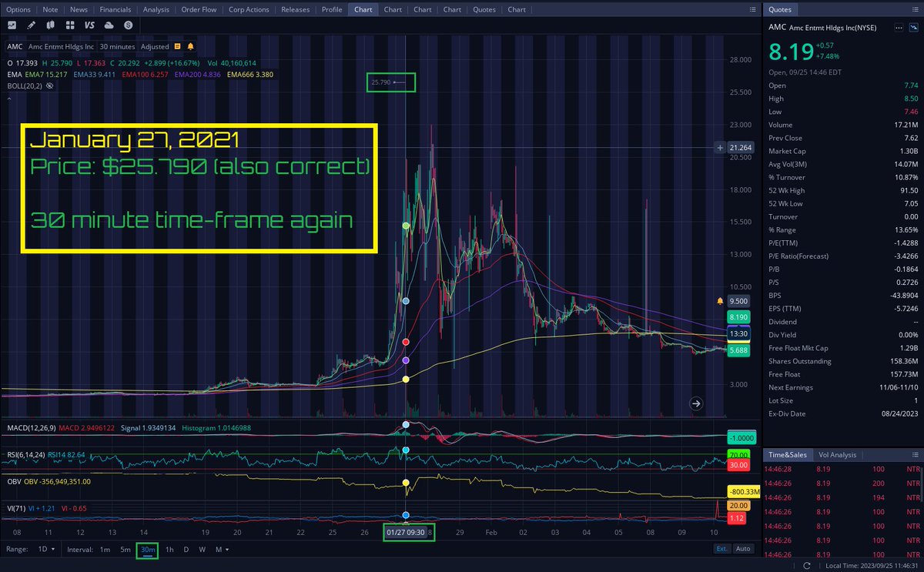Open the Adjusted price setting selector

tap(156, 46)
